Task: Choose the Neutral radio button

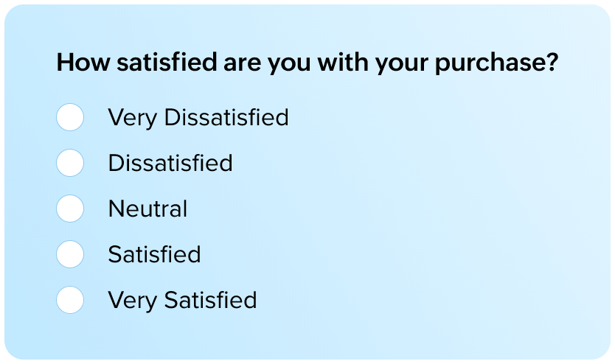Action: 70,209
